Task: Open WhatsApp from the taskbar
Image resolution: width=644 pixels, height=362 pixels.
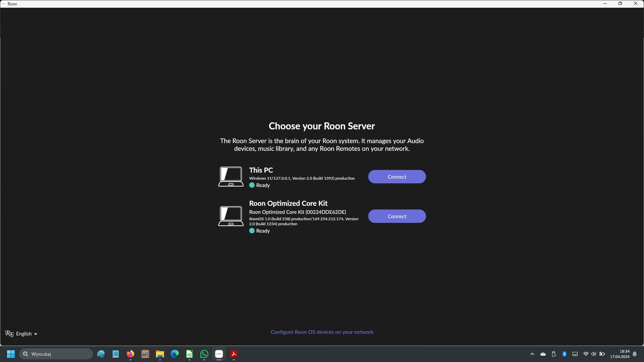Action: 204,354
